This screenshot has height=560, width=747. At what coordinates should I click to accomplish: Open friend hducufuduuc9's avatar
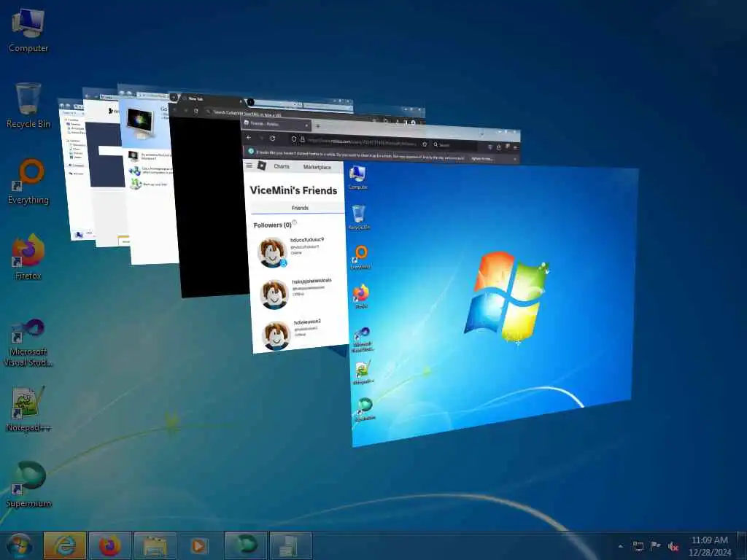pyautogui.click(x=272, y=252)
